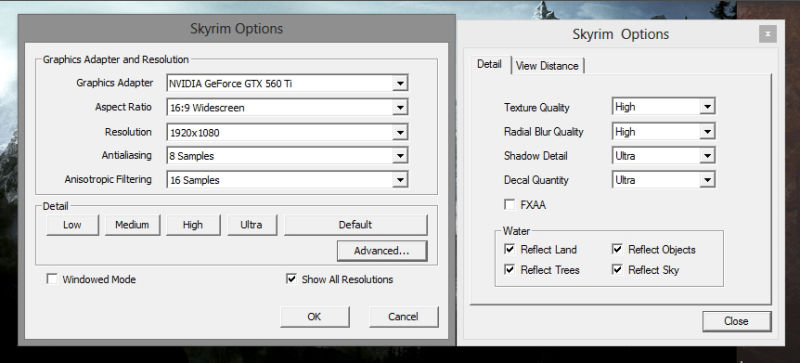Switch to the View Distance tab
This screenshot has height=363, width=800.
pyautogui.click(x=547, y=66)
